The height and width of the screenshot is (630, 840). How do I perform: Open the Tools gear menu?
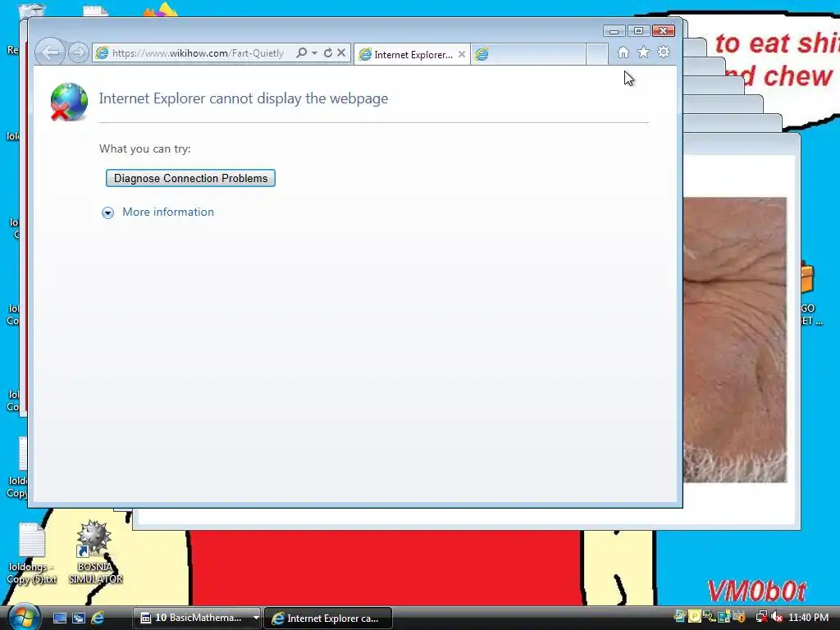point(664,52)
